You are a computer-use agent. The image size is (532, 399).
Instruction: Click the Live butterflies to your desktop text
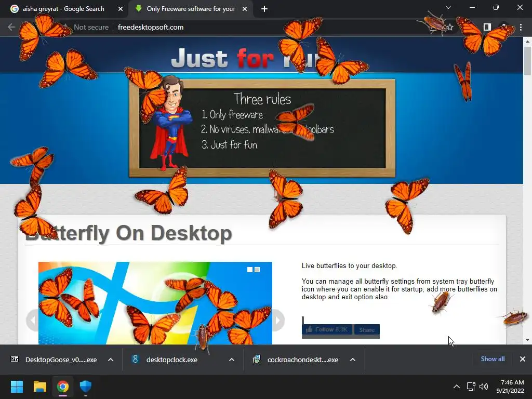coord(349,265)
